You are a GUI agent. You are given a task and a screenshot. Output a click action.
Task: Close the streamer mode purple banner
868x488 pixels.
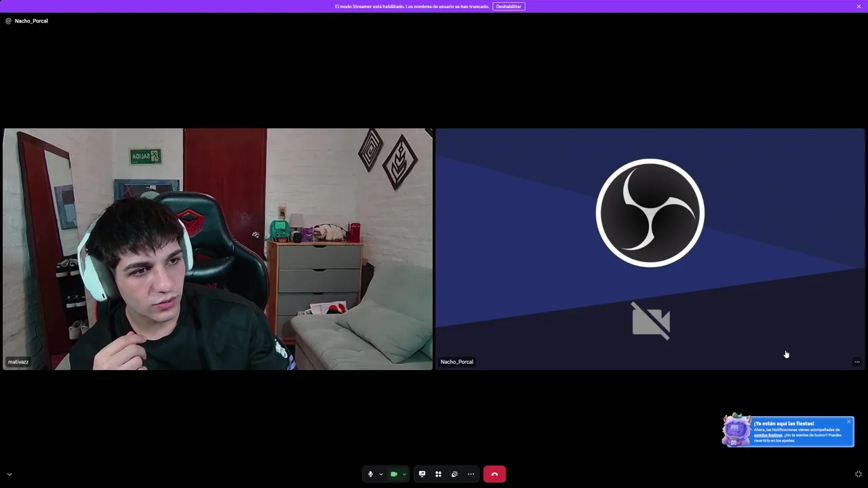coord(859,6)
